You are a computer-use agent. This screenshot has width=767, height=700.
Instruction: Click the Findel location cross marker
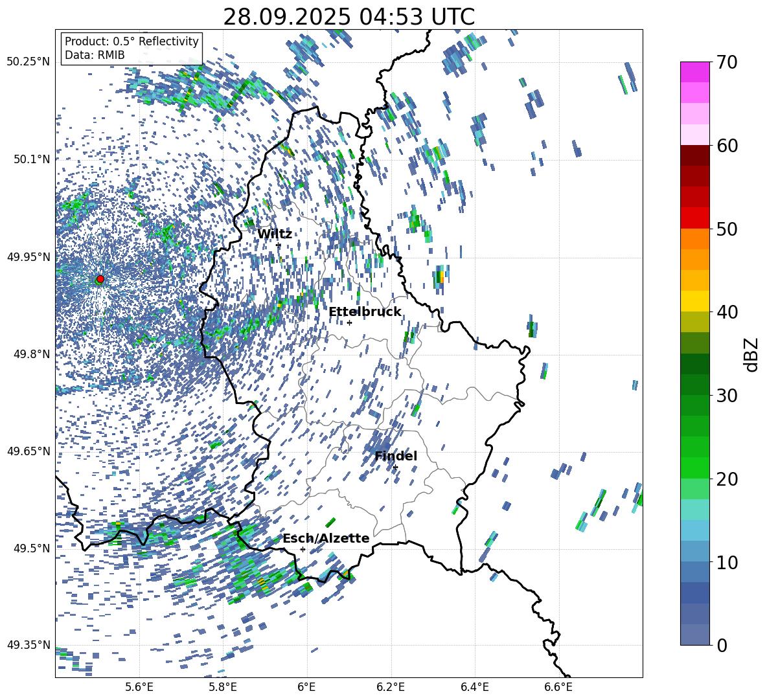tap(395, 468)
